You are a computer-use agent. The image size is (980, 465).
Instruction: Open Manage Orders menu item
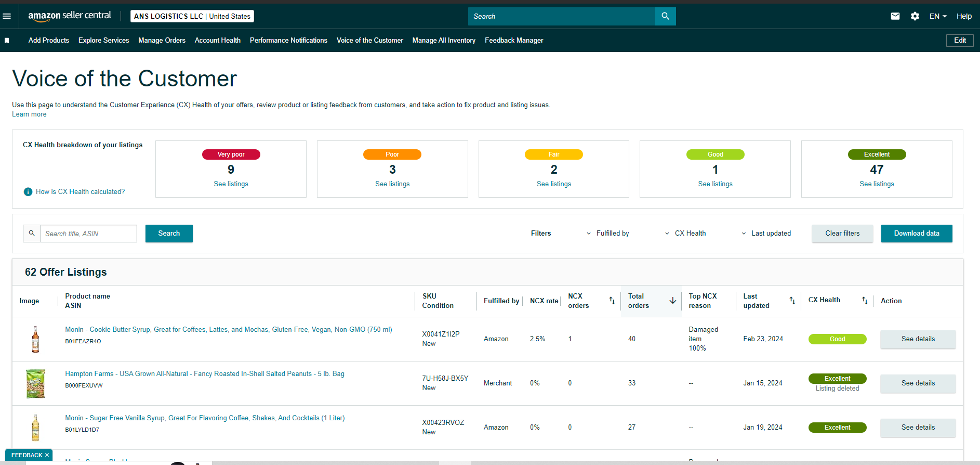coord(162,41)
